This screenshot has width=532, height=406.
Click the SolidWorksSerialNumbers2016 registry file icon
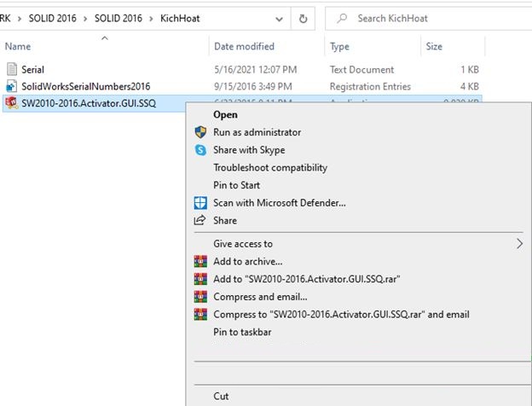[x=12, y=86]
